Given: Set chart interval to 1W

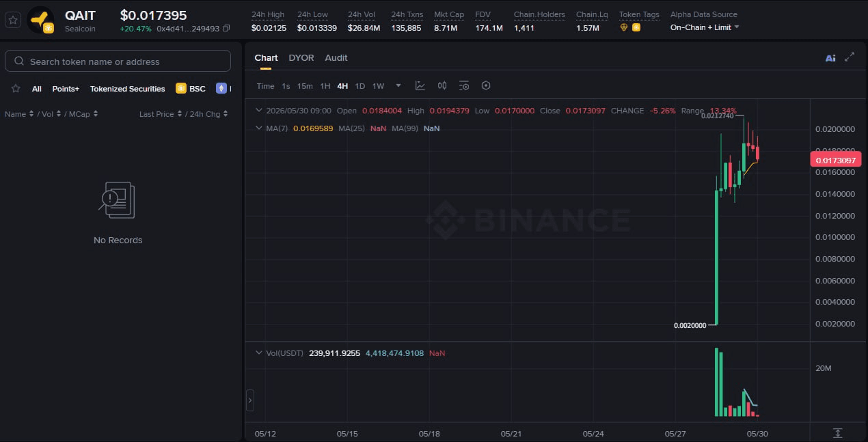Looking at the screenshot, I should pyautogui.click(x=378, y=86).
